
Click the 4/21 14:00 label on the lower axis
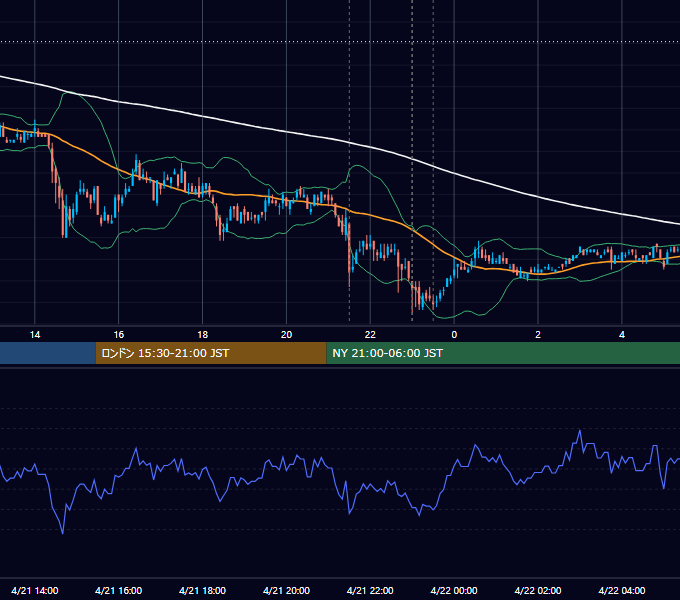[35, 590]
